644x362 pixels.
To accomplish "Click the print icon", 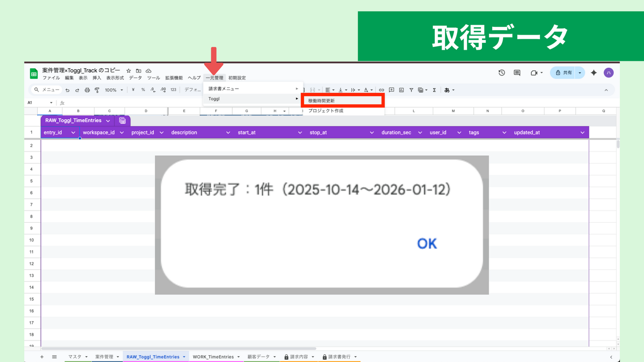I will (x=87, y=90).
